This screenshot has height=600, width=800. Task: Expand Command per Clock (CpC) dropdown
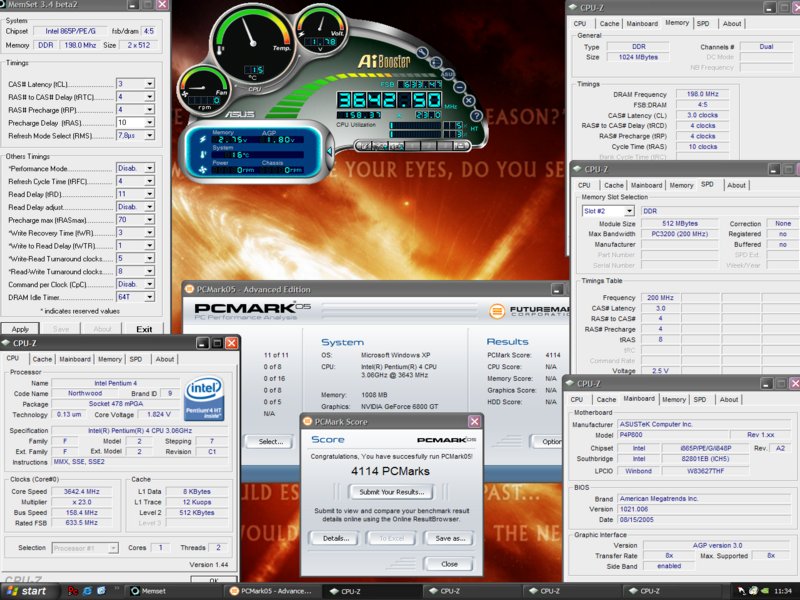[x=149, y=284]
